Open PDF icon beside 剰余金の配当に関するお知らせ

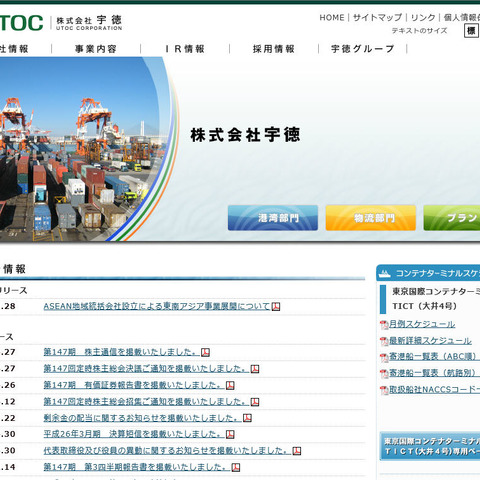point(247,418)
